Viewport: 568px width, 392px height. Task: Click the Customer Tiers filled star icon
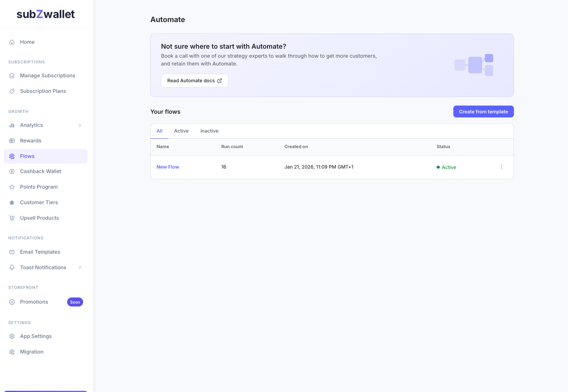[12, 203]
